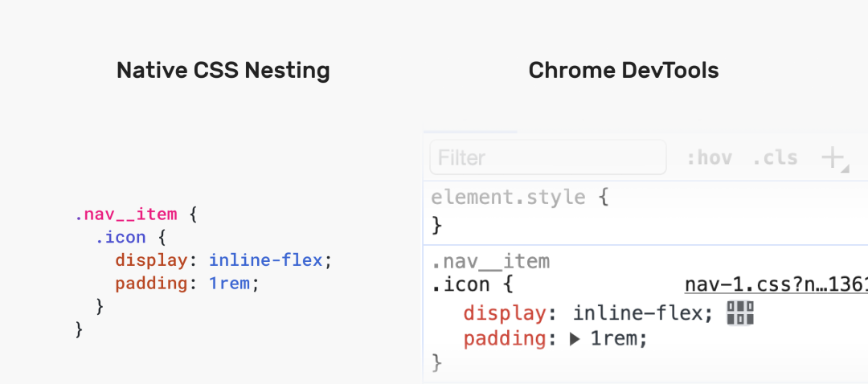The image size is (868, 384).
Task: Select the pink .nav__item selector in code snippet
Action: coord(126,214)
